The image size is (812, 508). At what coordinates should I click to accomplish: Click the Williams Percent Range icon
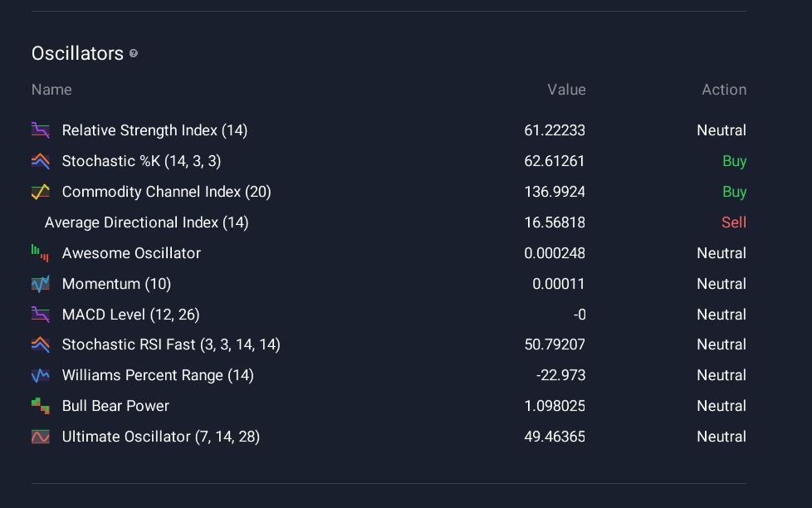pyautogui.click(x=40, y=375)
